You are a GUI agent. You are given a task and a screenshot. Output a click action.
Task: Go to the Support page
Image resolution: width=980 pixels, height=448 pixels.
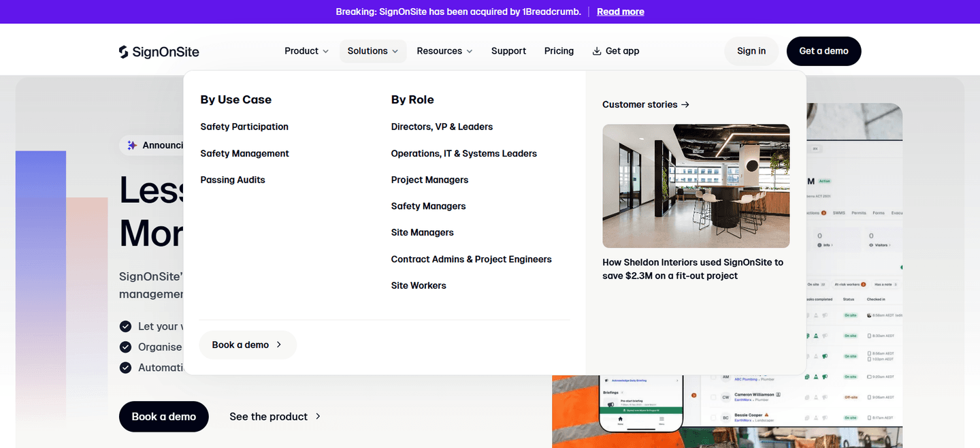(x=508, y=51)
